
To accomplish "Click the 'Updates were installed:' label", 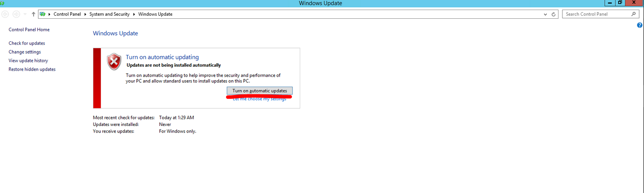I will click(116, 124).
